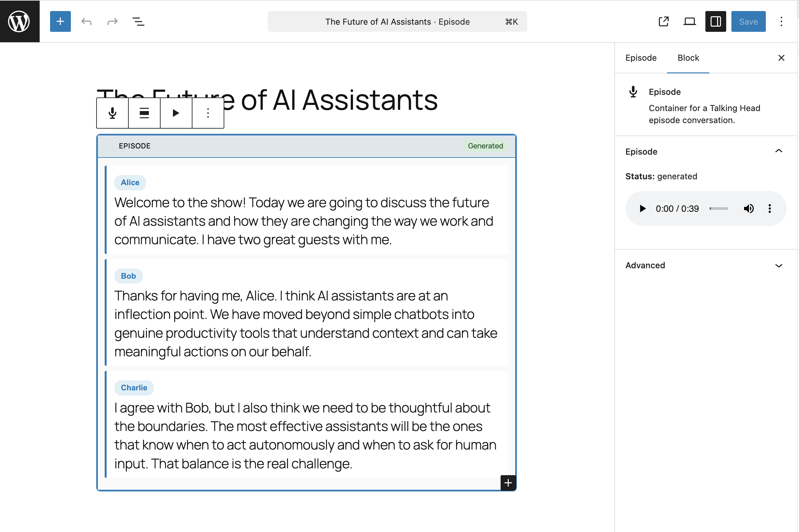This screenshot has width=799, height=532.
Task: Open the document overview list icon
Action: coord(138,22)
